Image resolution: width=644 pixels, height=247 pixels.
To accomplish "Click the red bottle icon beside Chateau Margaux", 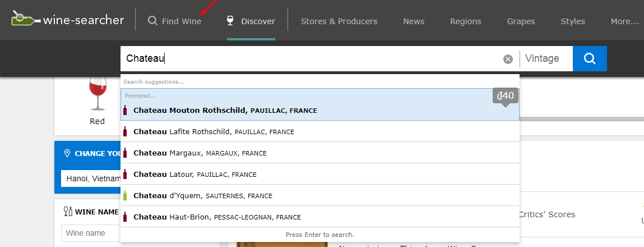I will point(125,153).
